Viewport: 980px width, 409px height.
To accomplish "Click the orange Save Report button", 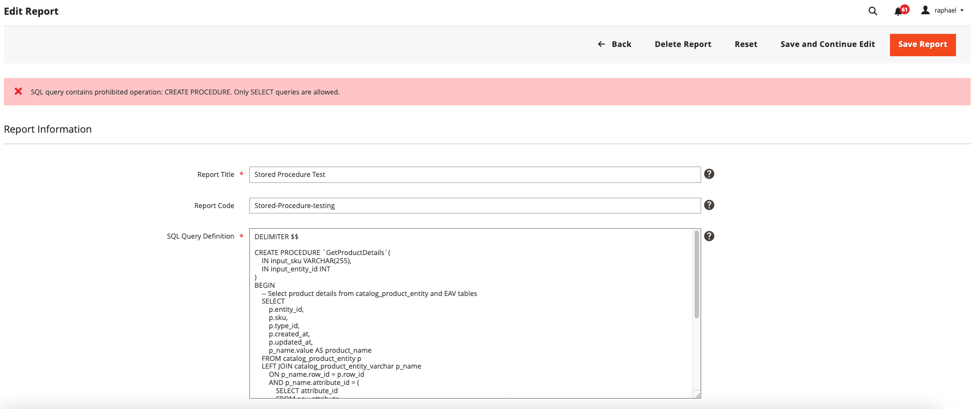I will point(923,45).
